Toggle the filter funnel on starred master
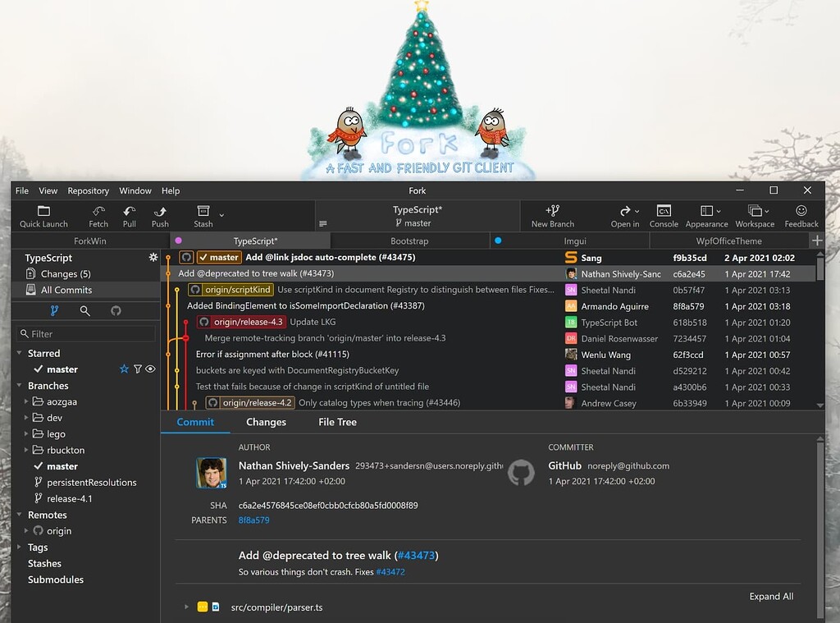The image size is (840, 623). point(138,369)
